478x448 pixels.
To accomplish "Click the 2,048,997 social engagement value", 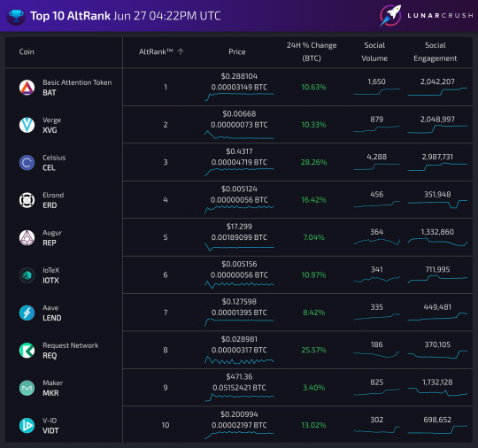I will [437, 119].
